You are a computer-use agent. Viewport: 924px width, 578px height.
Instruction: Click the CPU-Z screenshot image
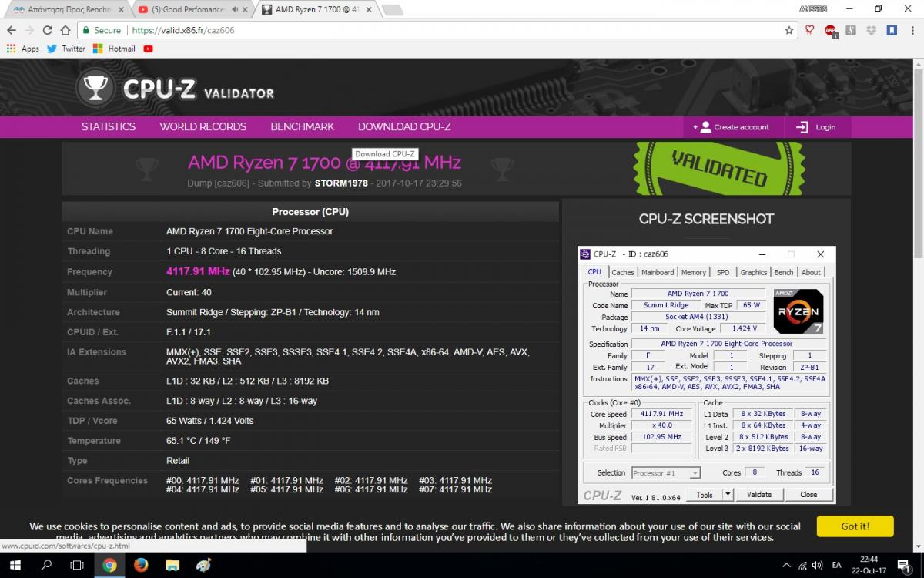click(706, 375)
